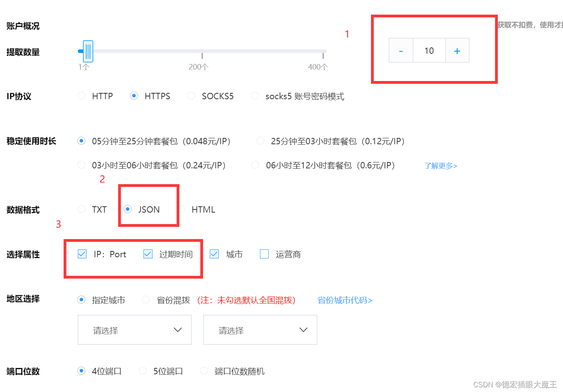Select 端口位数随机 option
563x392 pixels.
click(204, 371)
